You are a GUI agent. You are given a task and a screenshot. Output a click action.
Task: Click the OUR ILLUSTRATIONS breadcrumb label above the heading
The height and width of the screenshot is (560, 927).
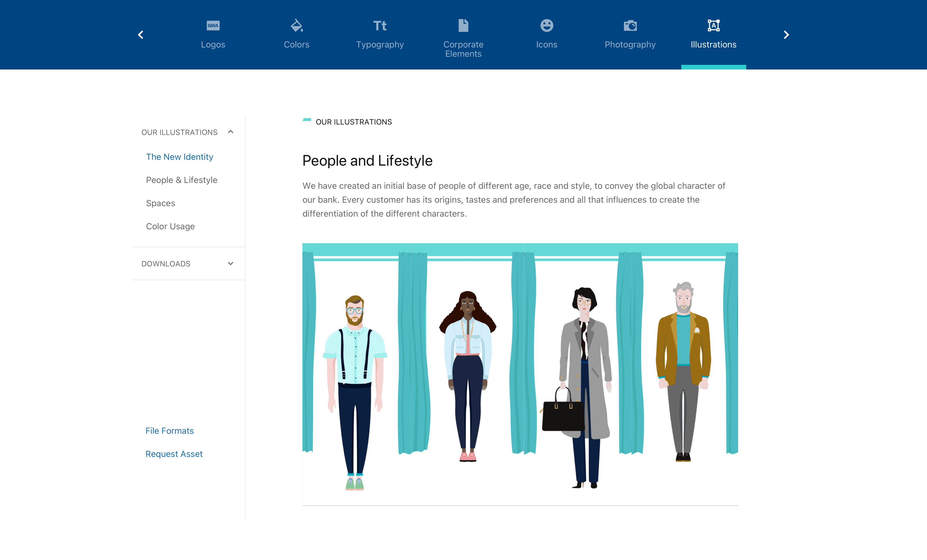click(354, 122)
